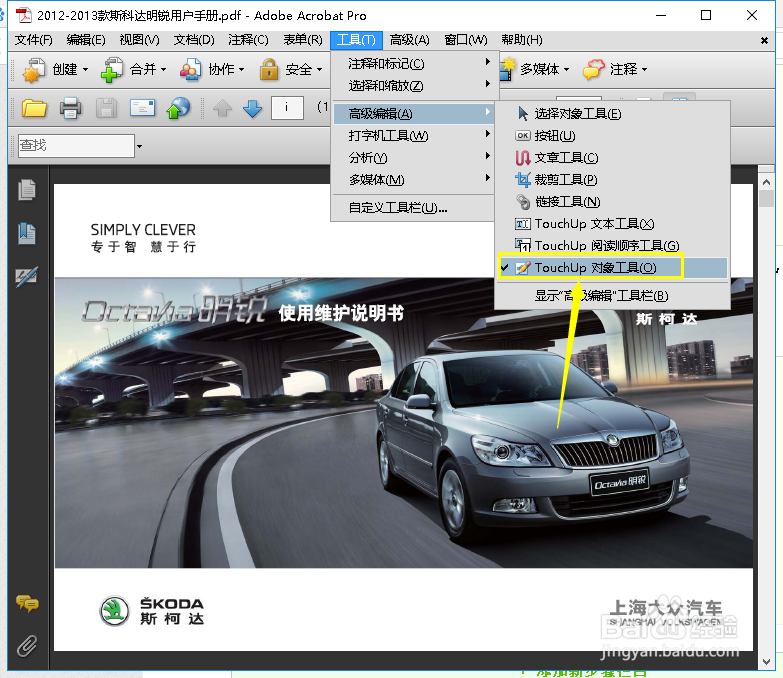The width and height of the screenshot is (783, 678).
Task: Open the File (文件) menu
Action: pyautogui.click(x=33, y=40)
